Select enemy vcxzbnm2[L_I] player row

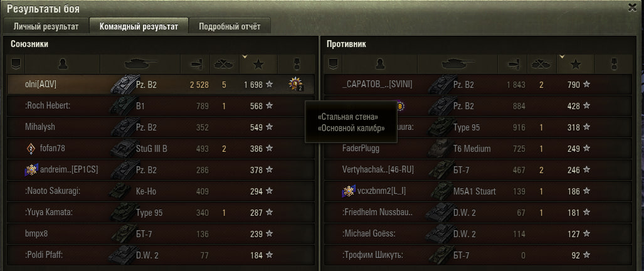[478, 191]
